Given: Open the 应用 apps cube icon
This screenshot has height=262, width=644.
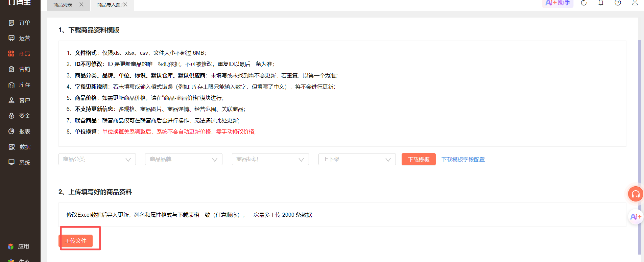Looking at the screenshot, I should [11, 246].
